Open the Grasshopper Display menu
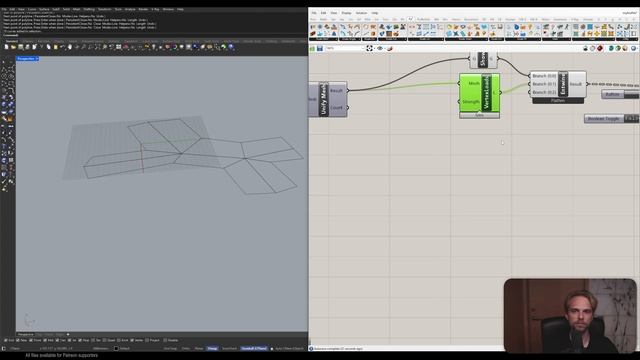640x360 pixels. pyautogui.click(x=346, y=13)
